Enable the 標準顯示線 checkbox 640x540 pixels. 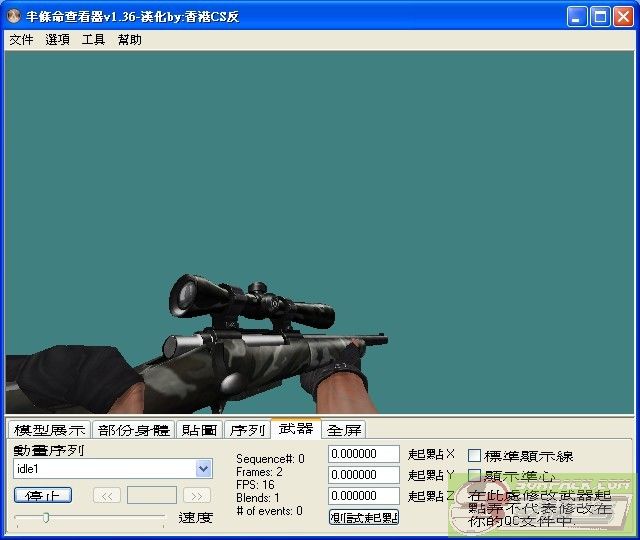pyautogui.click(x=475, y=456)
